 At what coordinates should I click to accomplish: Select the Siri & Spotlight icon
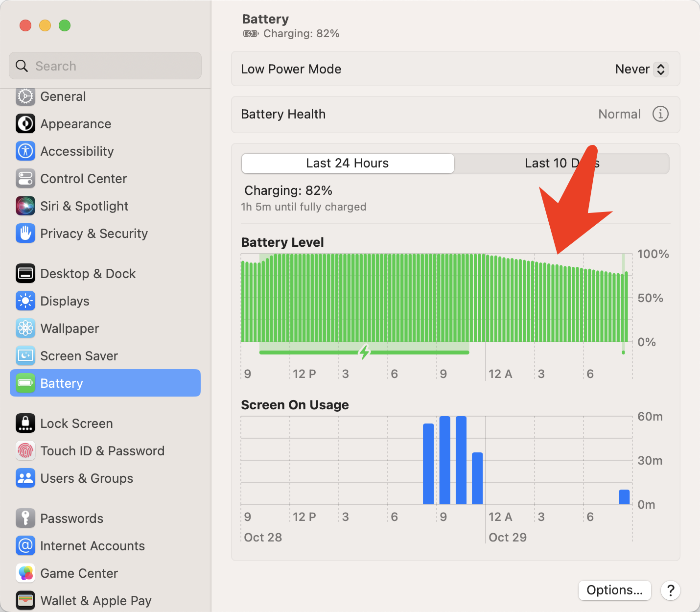pos(25,206)
